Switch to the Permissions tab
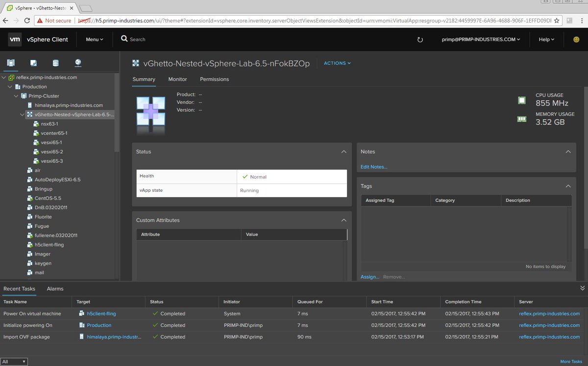The height and width of the screenshot is (366, 588). pyautogui.click(x=214, y=79)
